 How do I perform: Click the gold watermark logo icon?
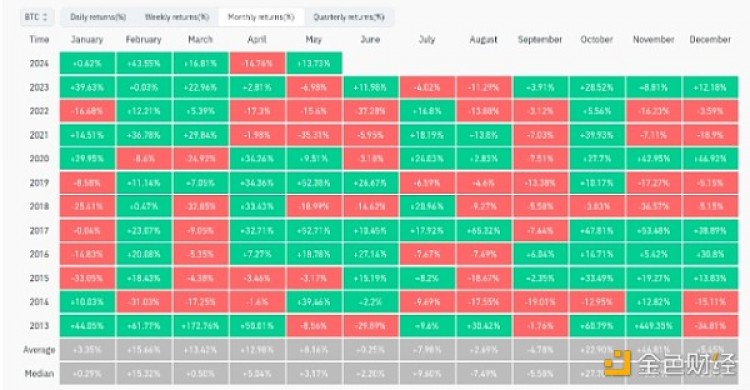point(617,363)
